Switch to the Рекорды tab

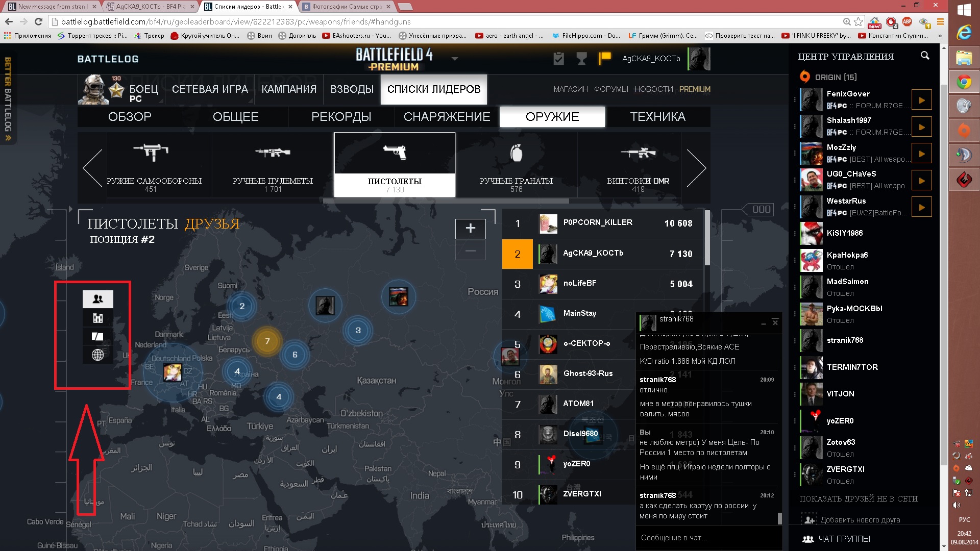pyautogui.click(x=341, y=117)
